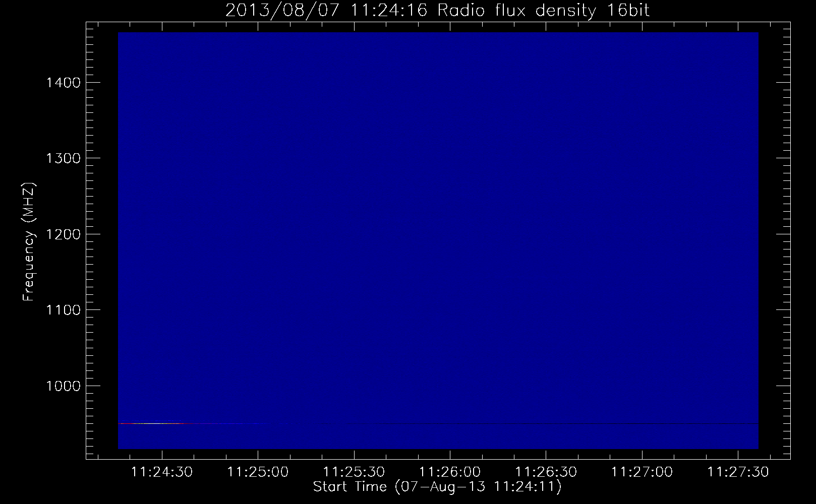Click the 11:24:30 time tick label
Viewport: 816px width, 504px height.
(162, 472)
